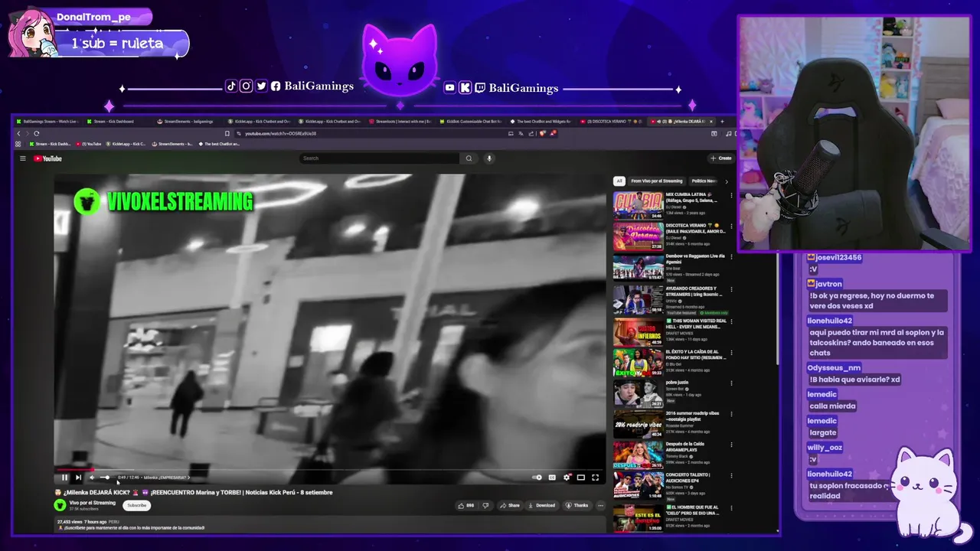Toggle closed captions on the player
980x551 pixels.
[x=552, y=478]
